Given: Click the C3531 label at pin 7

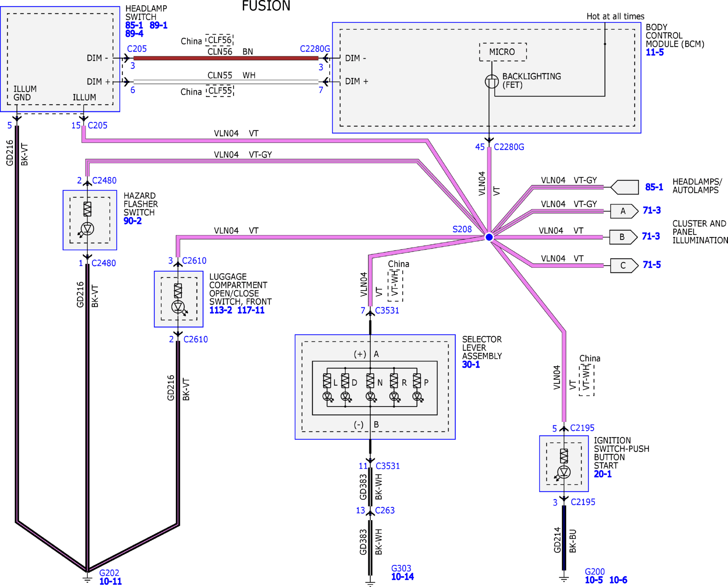Looking at the screenshot, I should tap(387, 311).
